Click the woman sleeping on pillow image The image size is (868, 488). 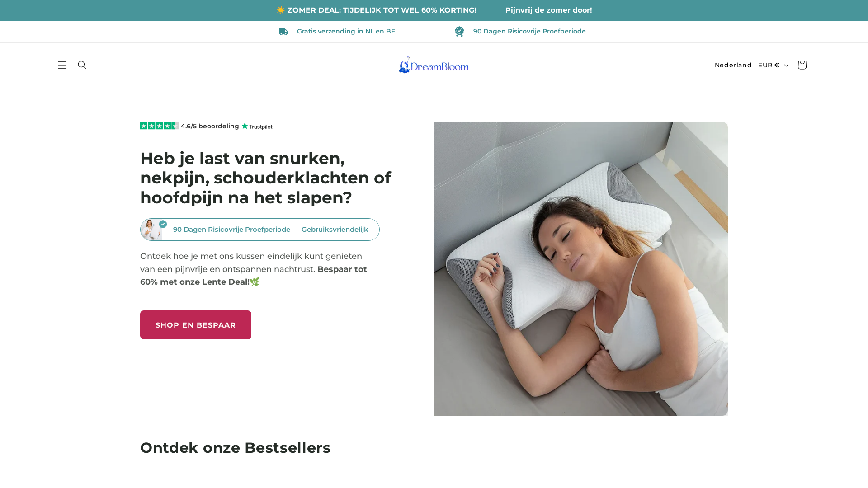pos(581,269)
